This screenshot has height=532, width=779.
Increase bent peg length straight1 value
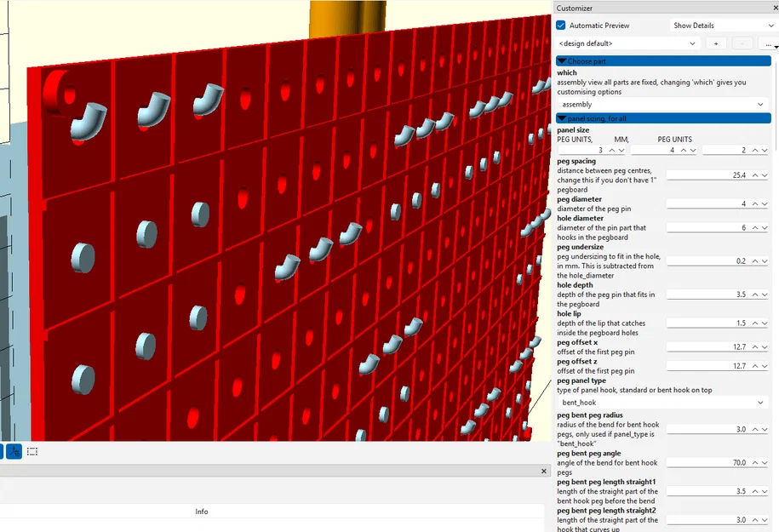coord(755,491)
